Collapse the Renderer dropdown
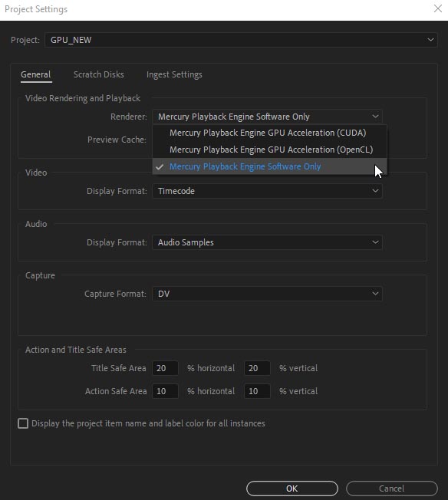Image resolution: width=448 pixels, height=500 pixels. point(268,117)
